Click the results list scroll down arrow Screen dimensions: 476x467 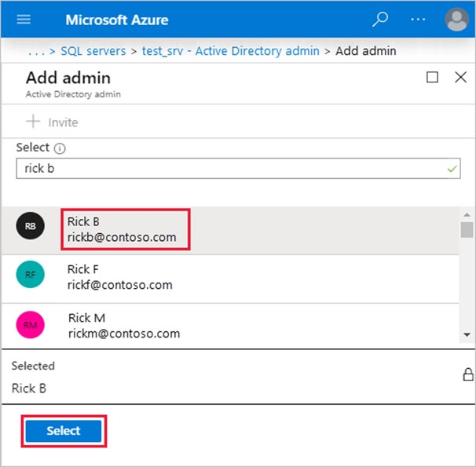(x=467, y=335)
